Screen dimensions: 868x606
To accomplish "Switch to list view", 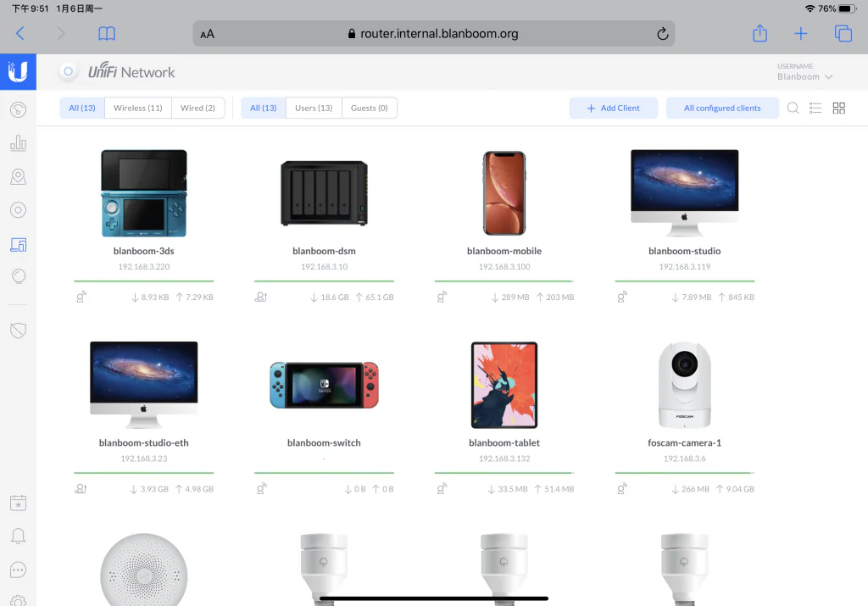I will (x=815, y=108).
